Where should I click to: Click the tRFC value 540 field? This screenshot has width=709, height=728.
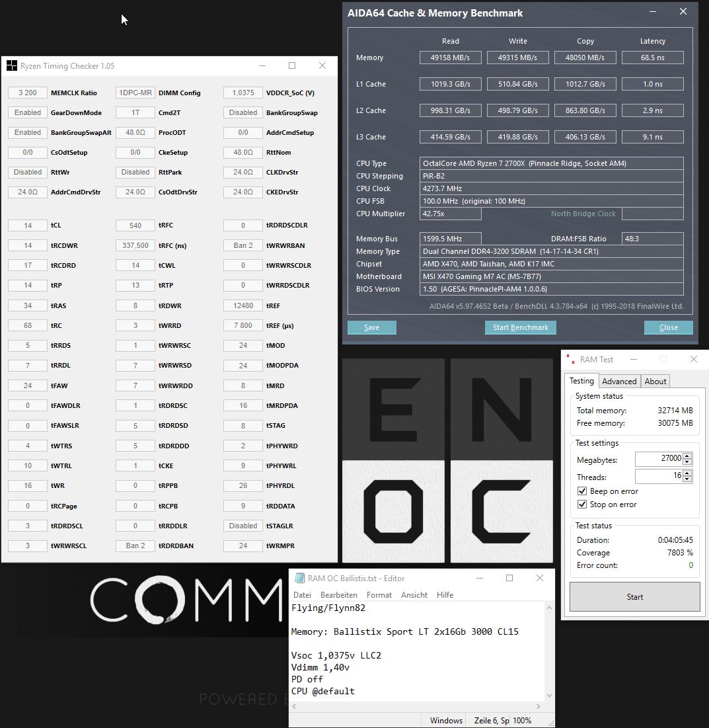(x=135, y=225)
